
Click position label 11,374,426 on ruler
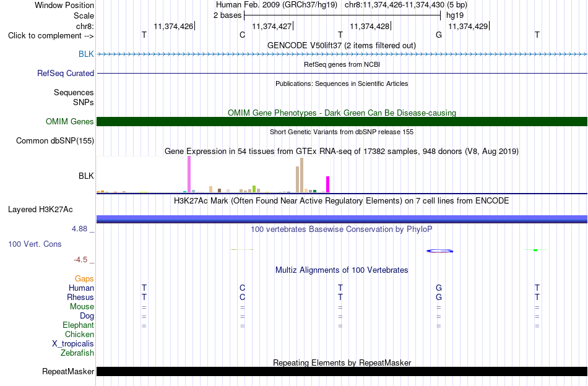[173, 26]
